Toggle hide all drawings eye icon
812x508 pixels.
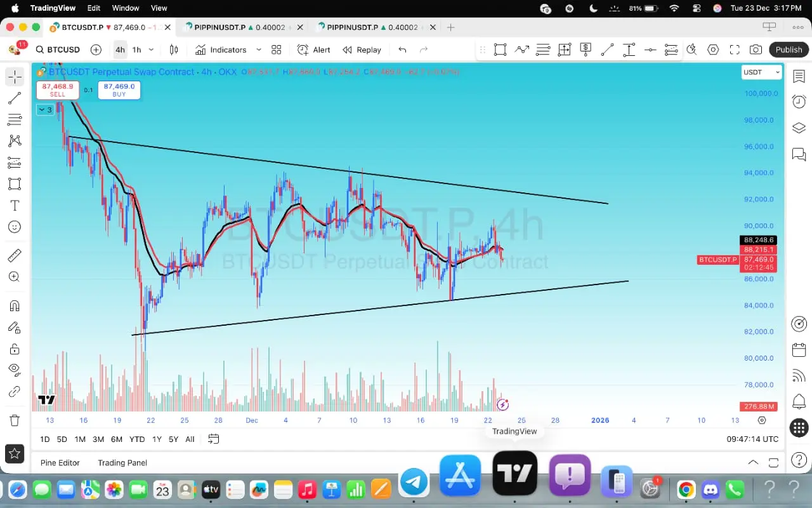[x=15, y=370]
